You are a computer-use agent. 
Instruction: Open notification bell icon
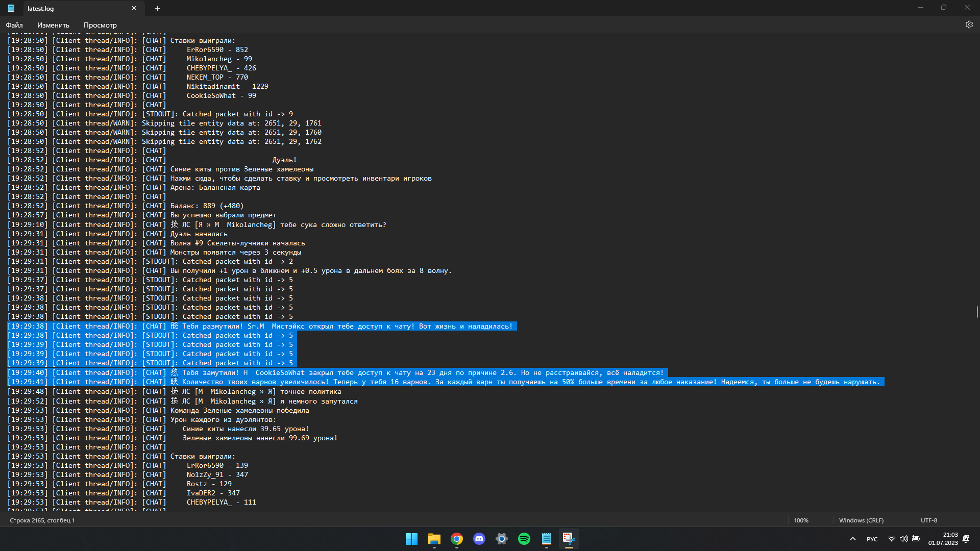pos(966,539)
